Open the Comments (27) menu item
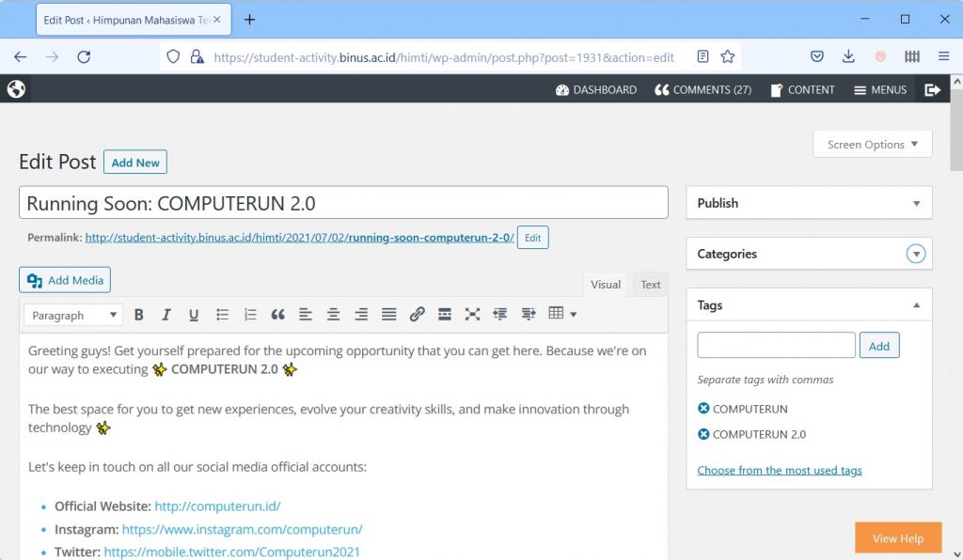 click(x=703, y=90)
